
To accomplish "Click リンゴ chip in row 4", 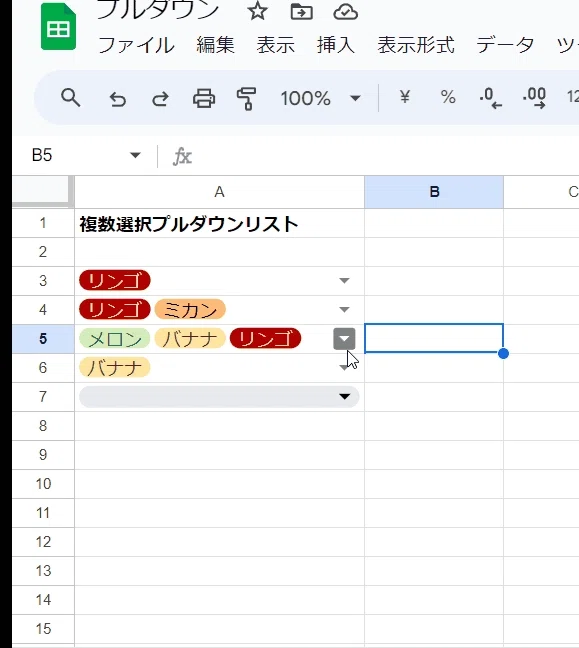I will coord(114,310).
